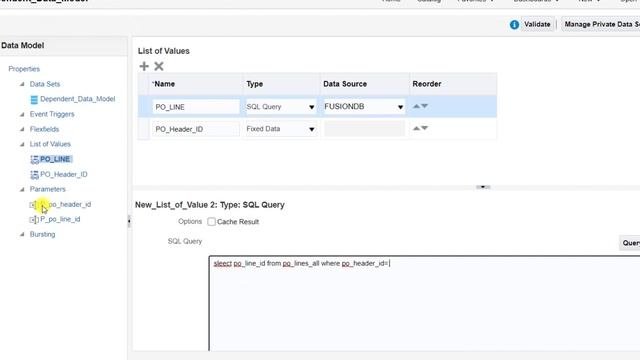This screenshot has height=360, width=640.
Task: Select the P_po_line_id parameter
Action: [60, 220]
